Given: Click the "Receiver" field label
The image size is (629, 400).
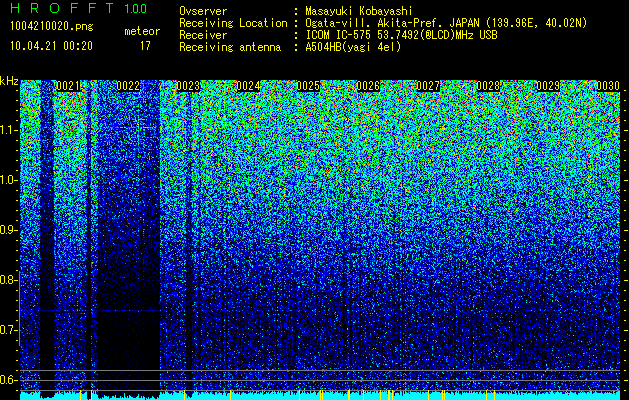Looking at the screenshot, I should tap(203, 35).
